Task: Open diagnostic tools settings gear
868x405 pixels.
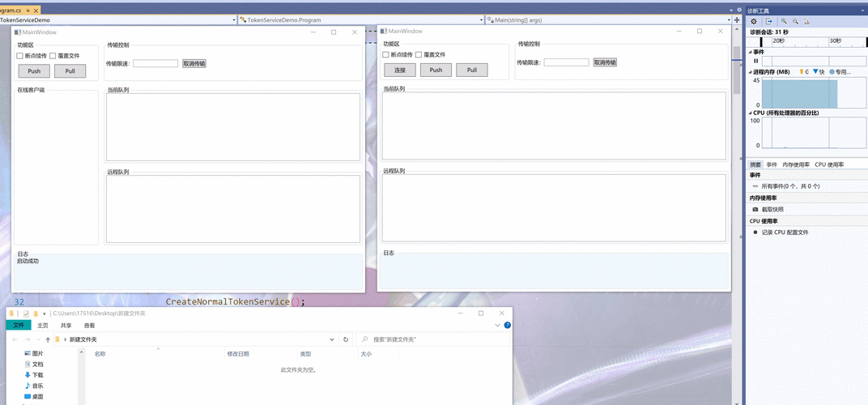Action: pyautogui.click(x=754, y=21)
